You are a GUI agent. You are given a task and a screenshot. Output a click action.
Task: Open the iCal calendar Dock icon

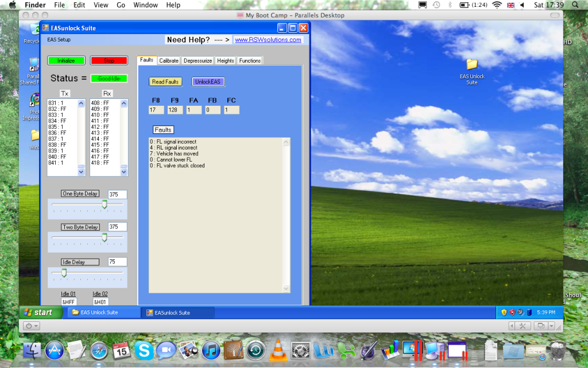[121, 351]
